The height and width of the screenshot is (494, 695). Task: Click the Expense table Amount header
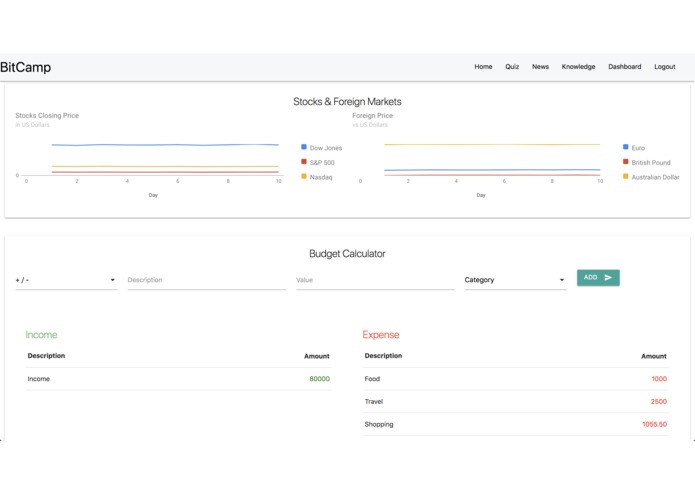click(654, 356)
